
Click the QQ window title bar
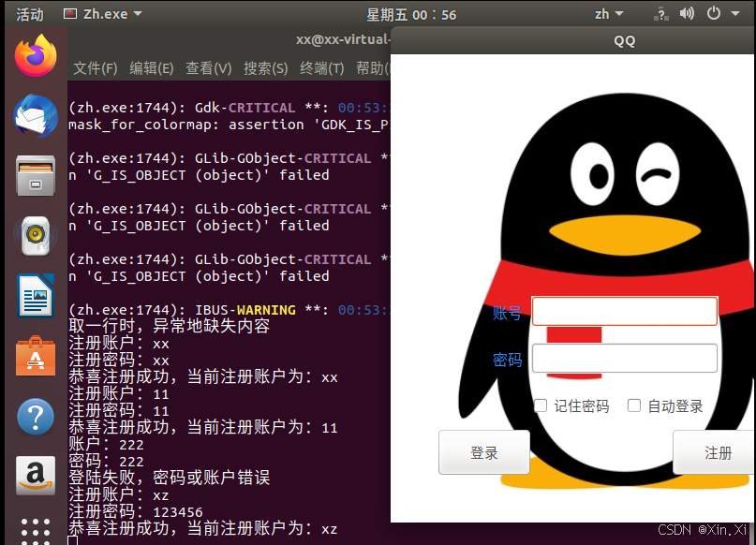tap(573, 40)
